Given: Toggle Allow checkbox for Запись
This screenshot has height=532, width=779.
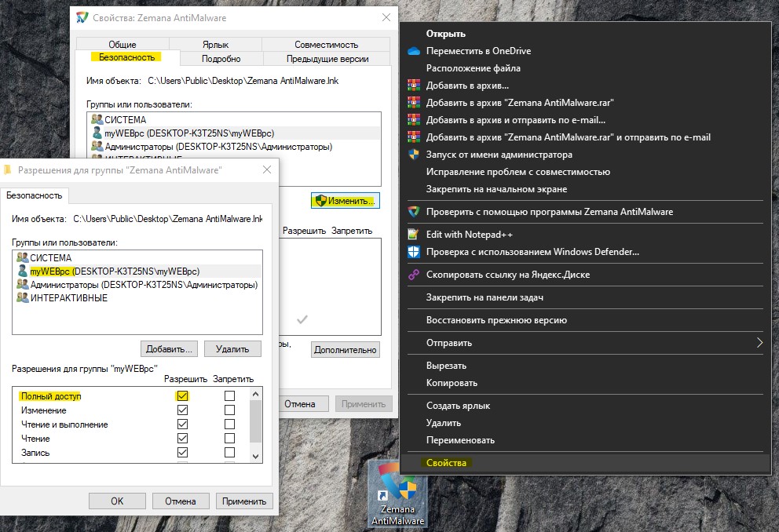Looking at the screenshot, I should 182,453.
